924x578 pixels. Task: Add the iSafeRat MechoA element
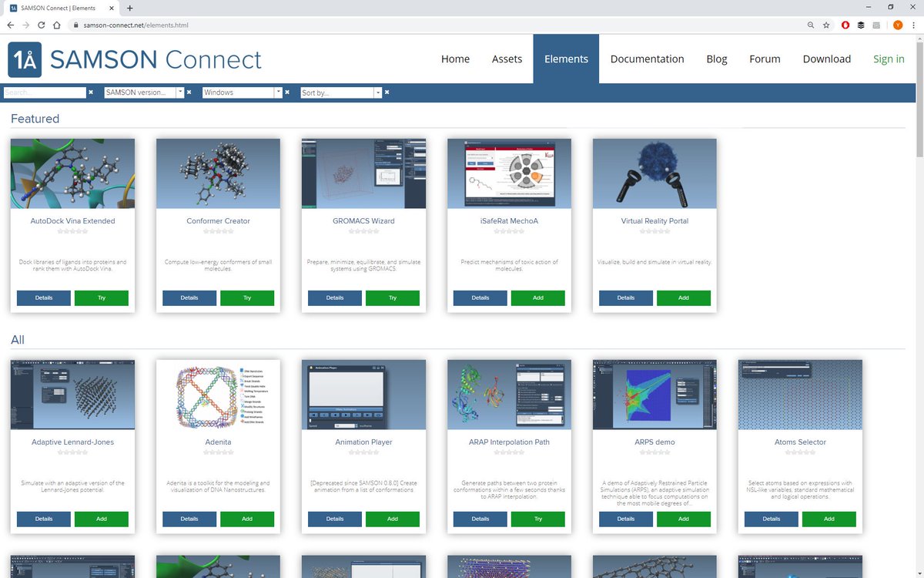click(x=538, y=297)
